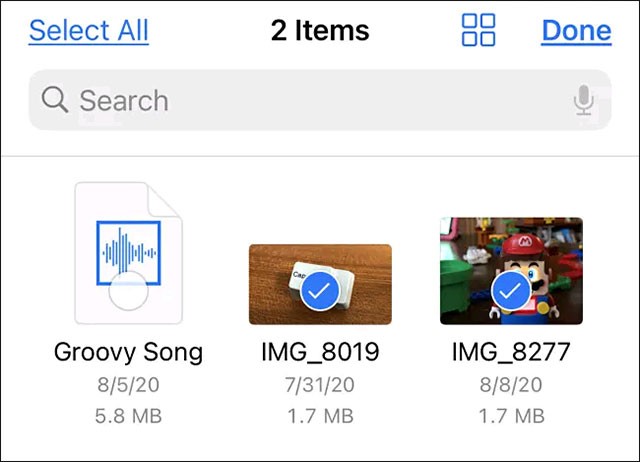Click the 7/31/20 date under IMG_8019
This screenshot has height=462, width=640.
point(320,385)
